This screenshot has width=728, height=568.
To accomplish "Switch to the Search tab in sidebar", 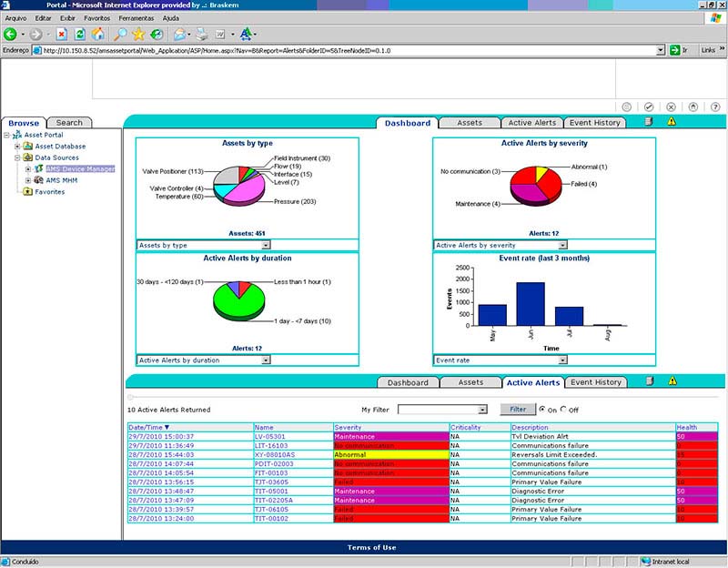I will (68, 123).
